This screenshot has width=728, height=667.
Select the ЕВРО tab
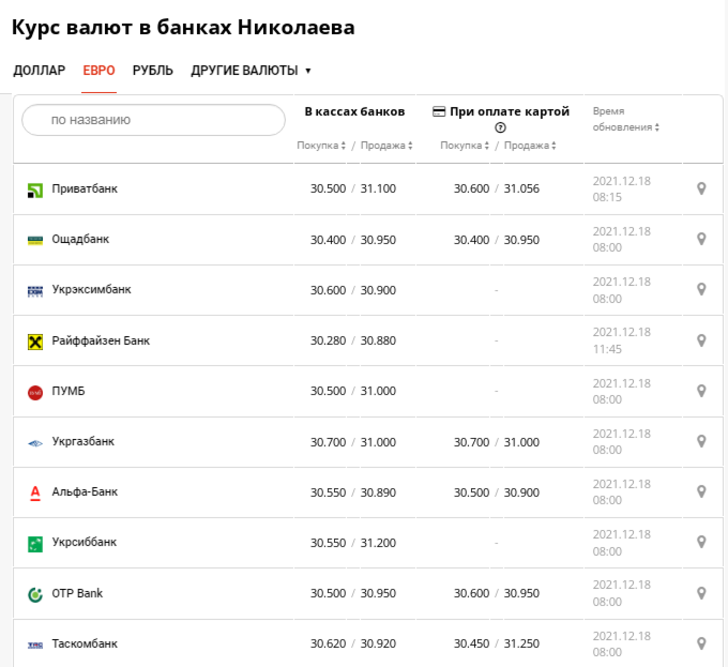99,71
